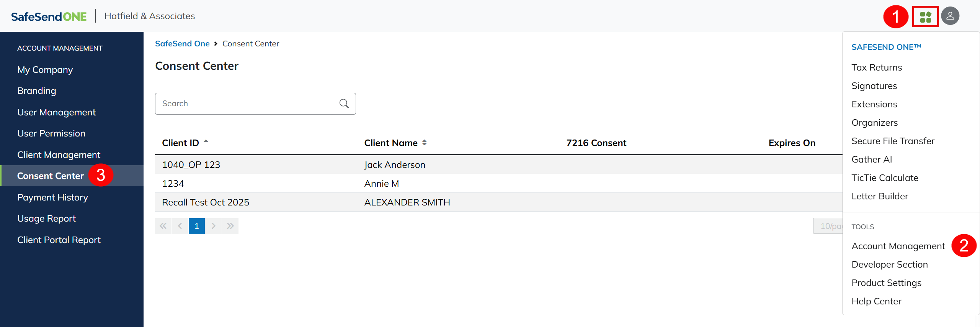Open Secure File Transfer product
The width and height of the screenshot is (980, 327).
pos(893,141)
